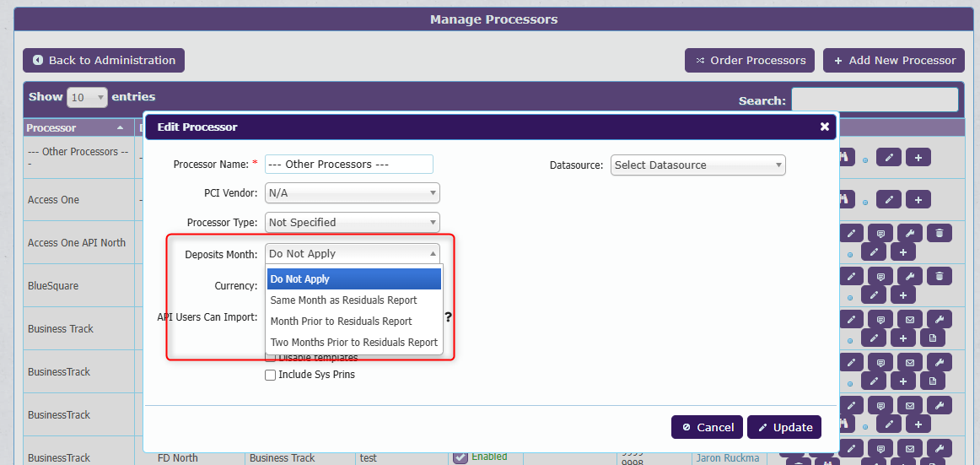Click the plus icon in the BlueSquare row

903,295
